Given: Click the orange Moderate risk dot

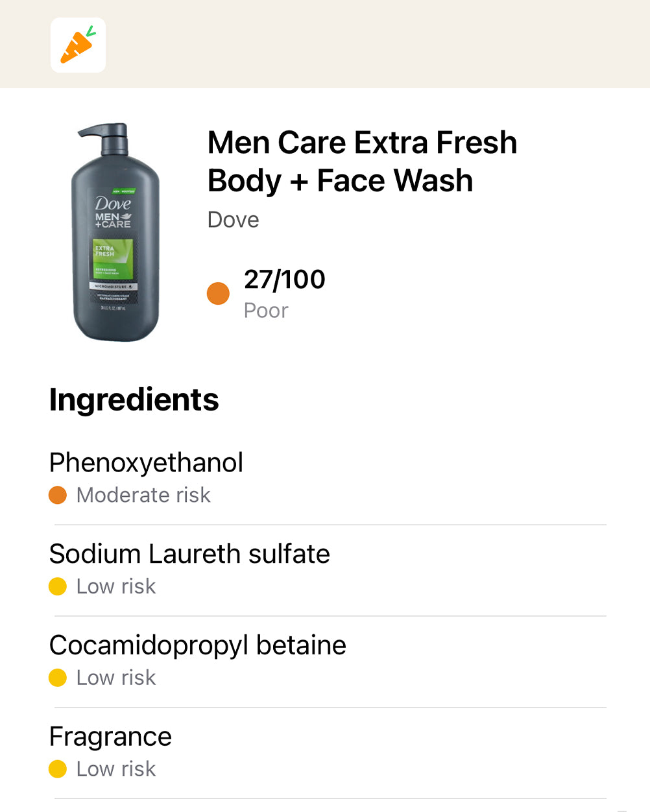Looking at the screenshot, I should [58, 496].
